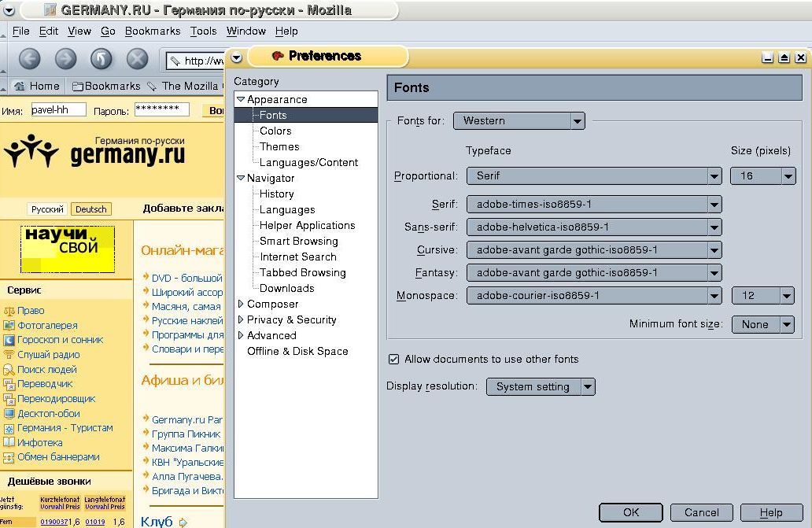Image resolution: width=812 pixels, height=528 pixels.
Task: Open the Proportional size 16 dropdown
Action: pyautogui.click(x=762, y=176)
